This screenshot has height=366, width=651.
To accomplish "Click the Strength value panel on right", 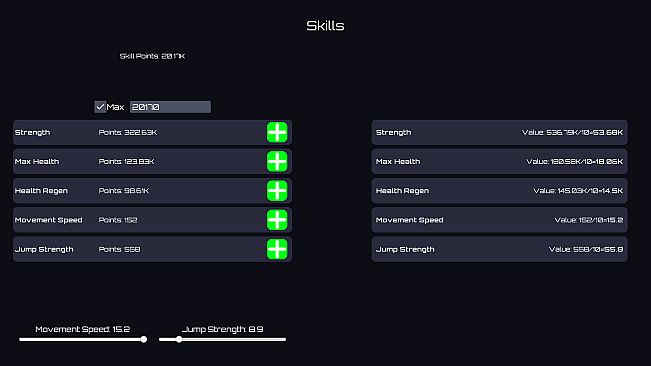I will (499, 132).
